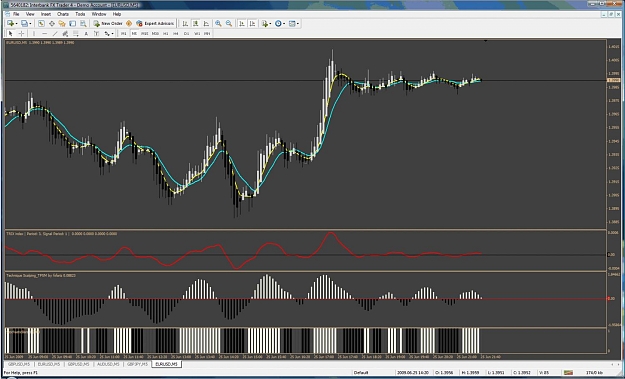Activate the standard cursor pointer

(11, 33)
